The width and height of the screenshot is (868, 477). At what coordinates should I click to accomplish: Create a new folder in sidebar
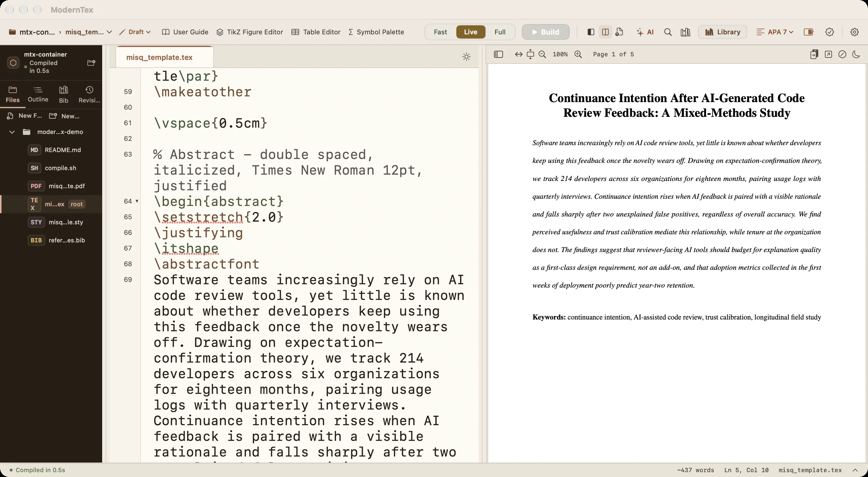[x=64, y=116]
